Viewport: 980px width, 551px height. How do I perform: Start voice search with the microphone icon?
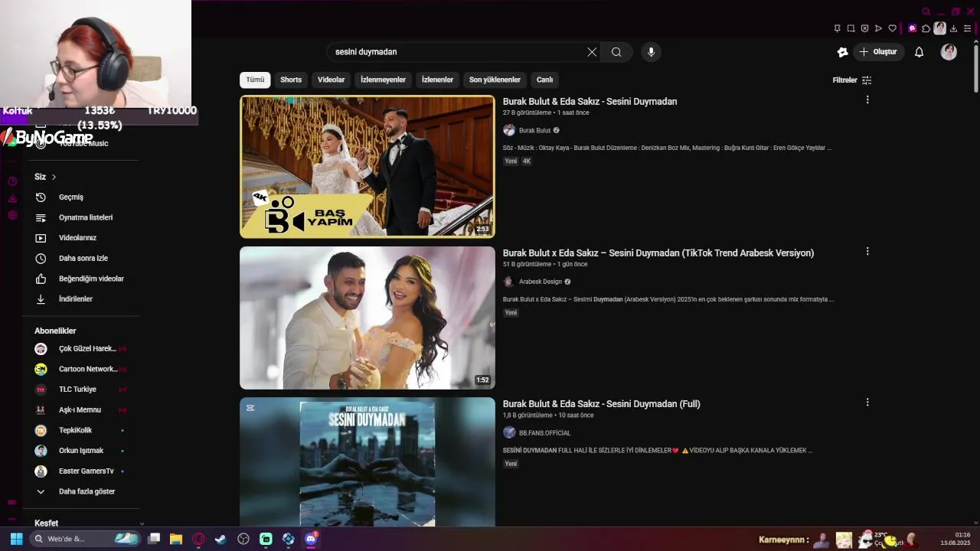pyautogui.click(x=651, y=52)
